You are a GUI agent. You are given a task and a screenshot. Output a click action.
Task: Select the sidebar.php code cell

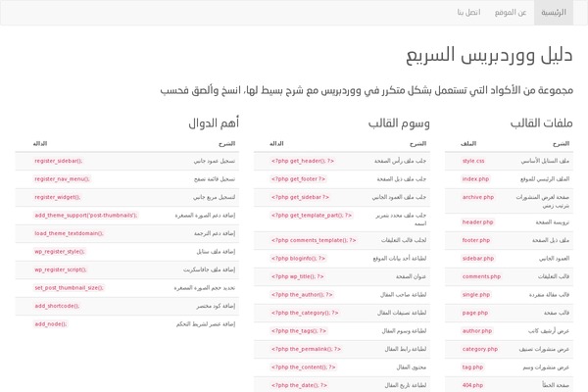478,258
